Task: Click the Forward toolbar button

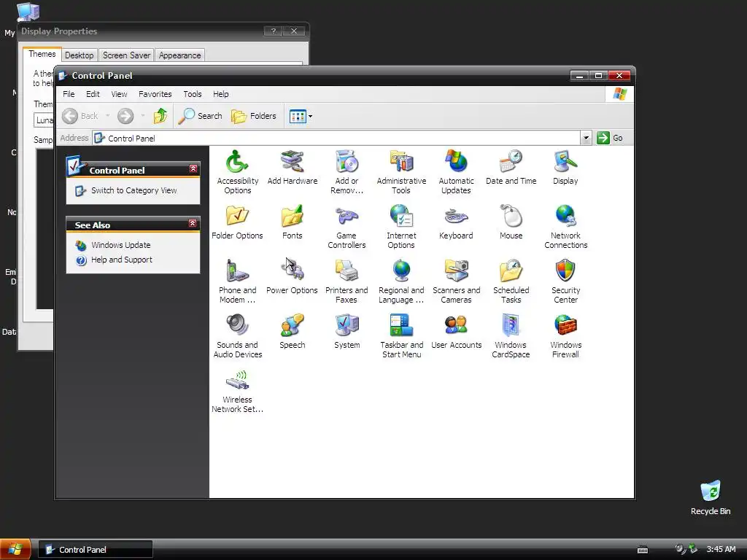Action: coord(125,116)
